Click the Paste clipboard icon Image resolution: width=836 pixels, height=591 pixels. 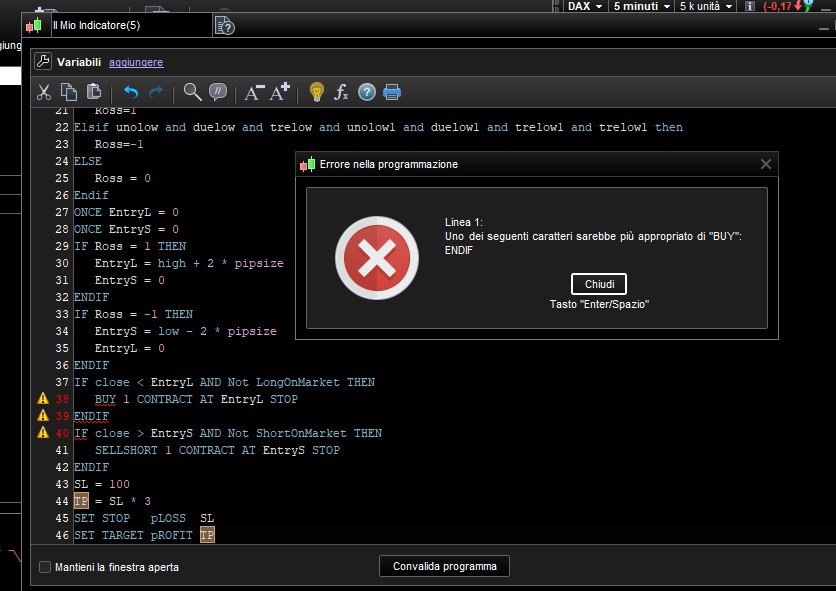click(94, 92)
